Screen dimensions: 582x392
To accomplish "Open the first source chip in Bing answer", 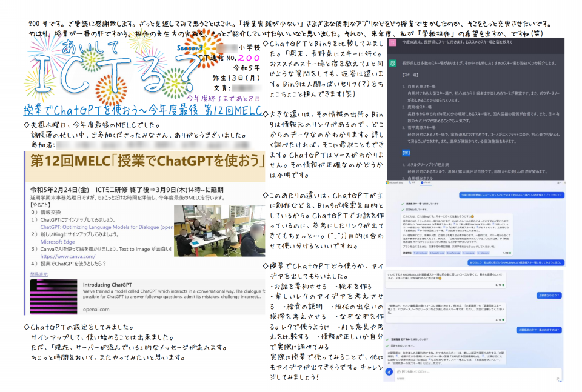I will coord(420,253).
